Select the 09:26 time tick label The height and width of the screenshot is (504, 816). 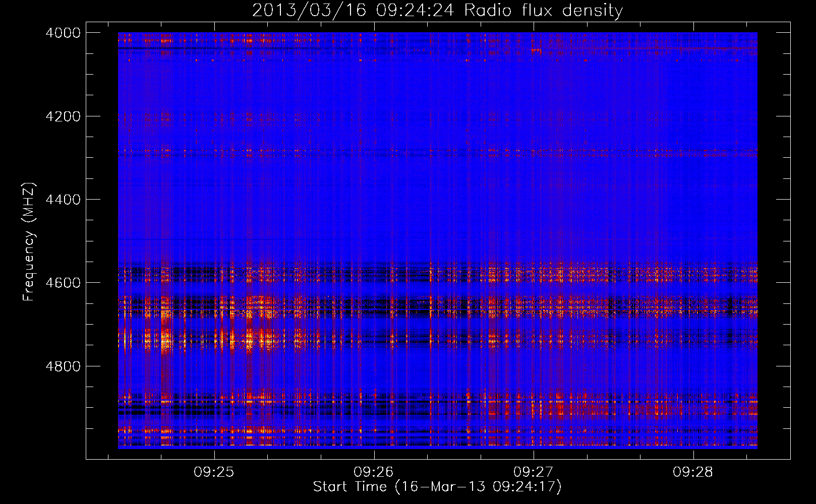tap(374, 472)
